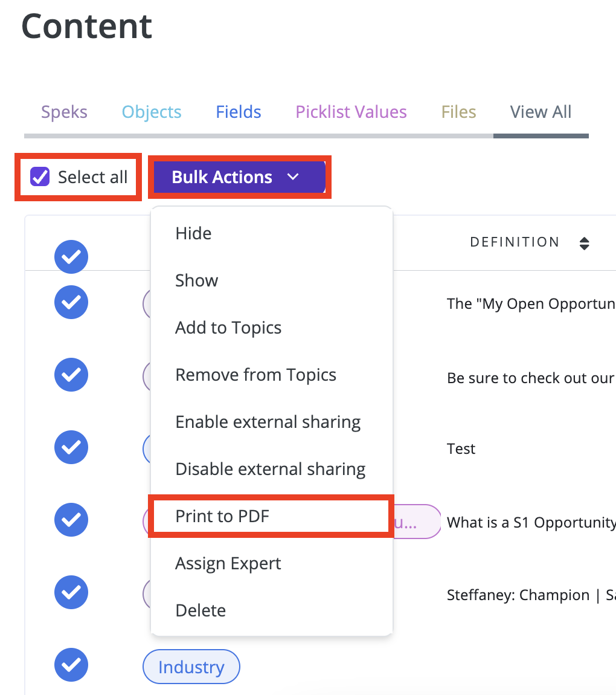Click the Industry tag pill
616x695 pixels.
(191, 667)
